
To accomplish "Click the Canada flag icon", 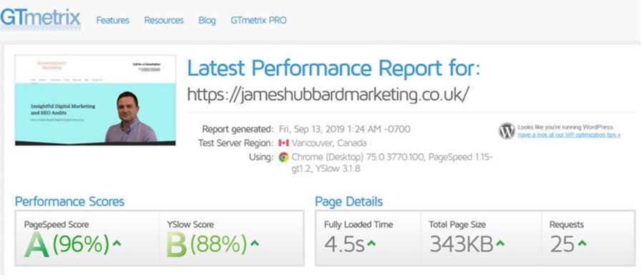I will pos(283,143).
